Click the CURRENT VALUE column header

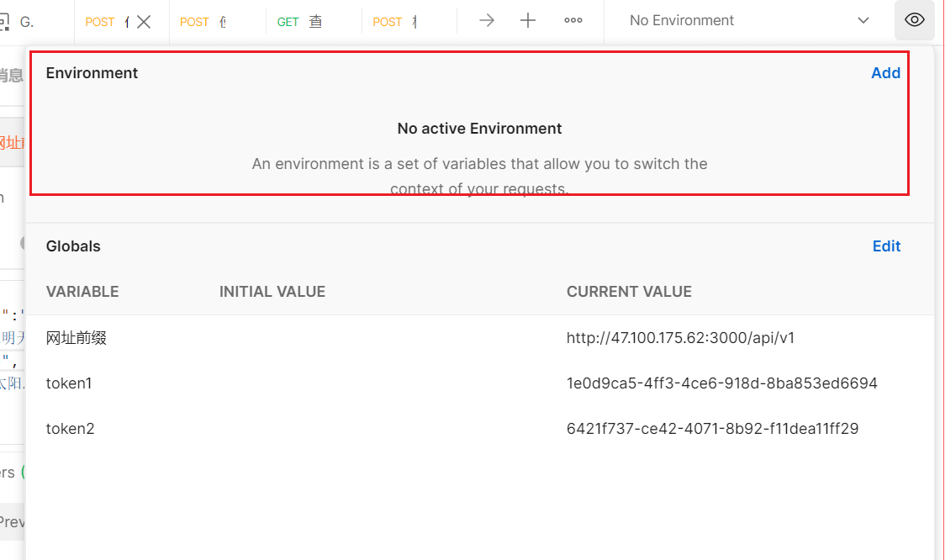click(x=629, y=292)
